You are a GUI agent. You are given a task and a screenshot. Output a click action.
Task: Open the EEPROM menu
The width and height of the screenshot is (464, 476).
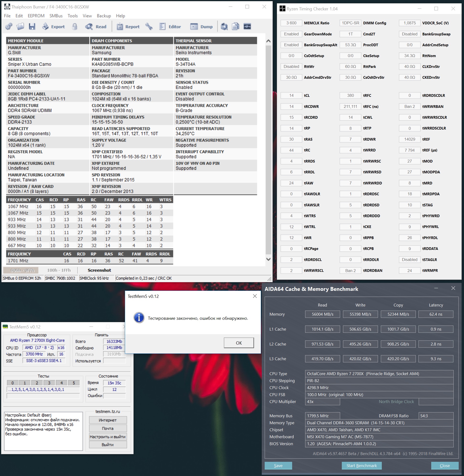coord(36,16)
